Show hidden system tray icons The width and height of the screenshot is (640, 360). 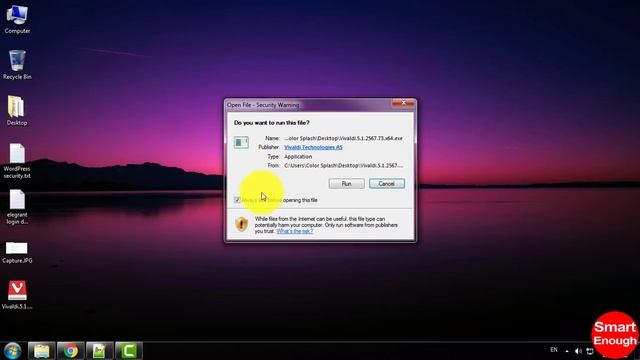[x=567, y=351]
